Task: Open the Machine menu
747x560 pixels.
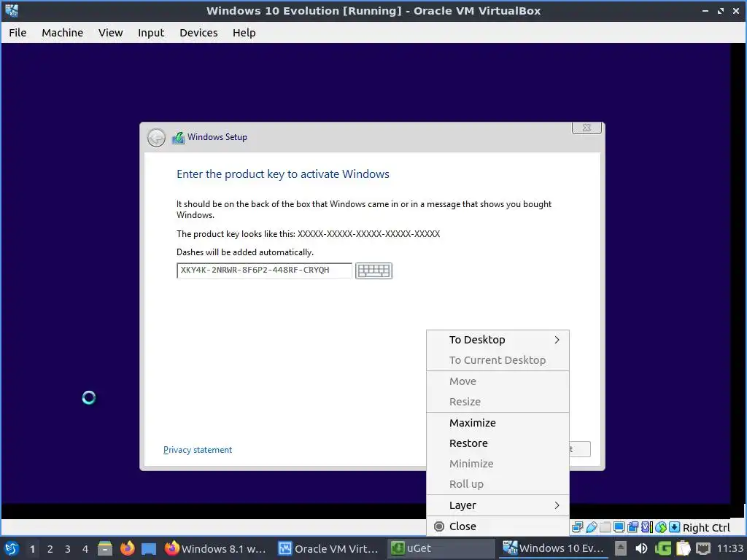Action: [63, 32]
